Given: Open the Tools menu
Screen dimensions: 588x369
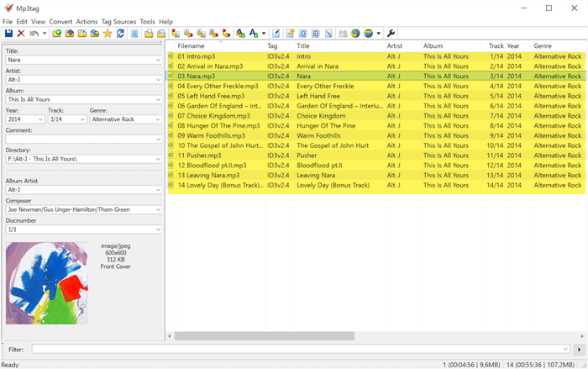Looking at the screenshot, I should pos(147,22).
